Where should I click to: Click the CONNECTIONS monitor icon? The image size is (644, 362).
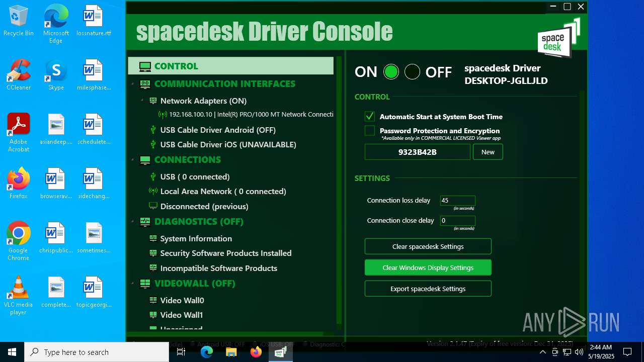[x=145, y=160]
